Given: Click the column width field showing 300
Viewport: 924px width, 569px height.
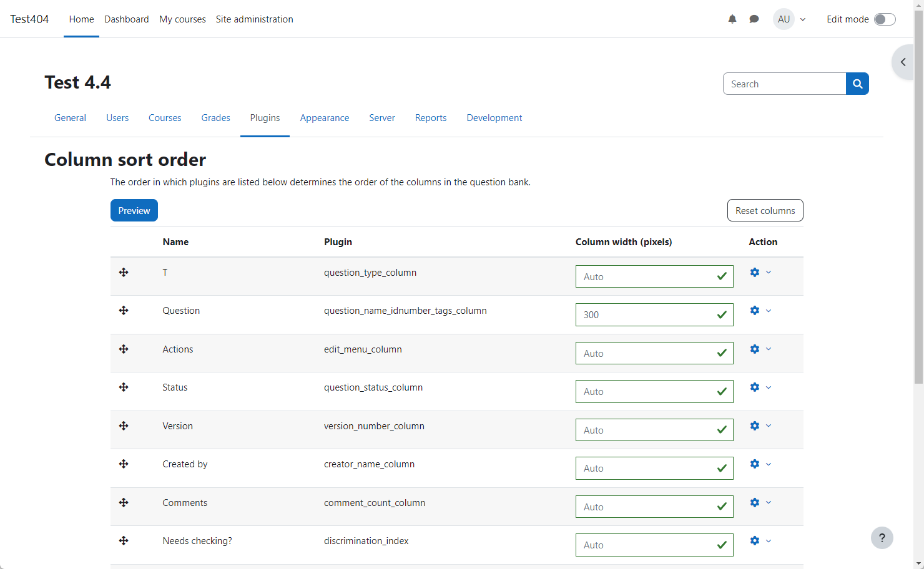Looking at the screenshot, I should 654,314.
